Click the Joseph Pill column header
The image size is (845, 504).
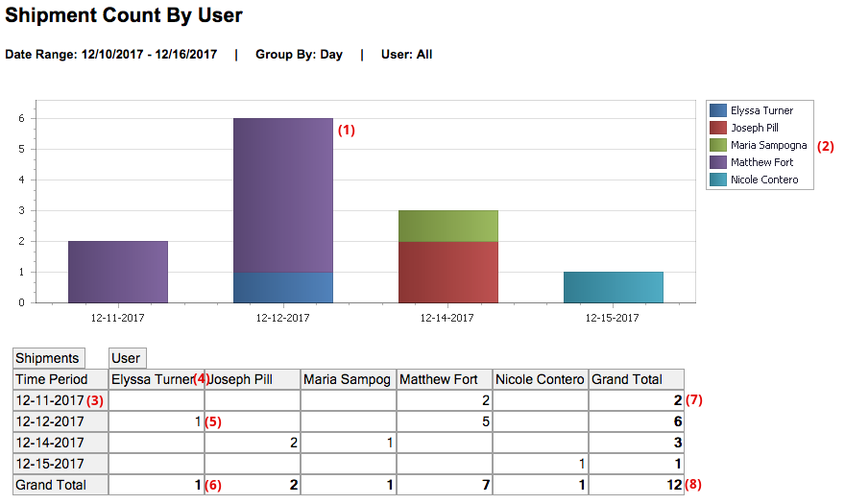(253, 379)
